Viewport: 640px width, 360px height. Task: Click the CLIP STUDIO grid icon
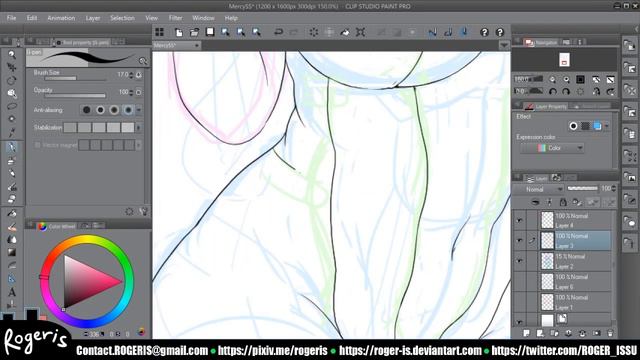pos(160,32)
